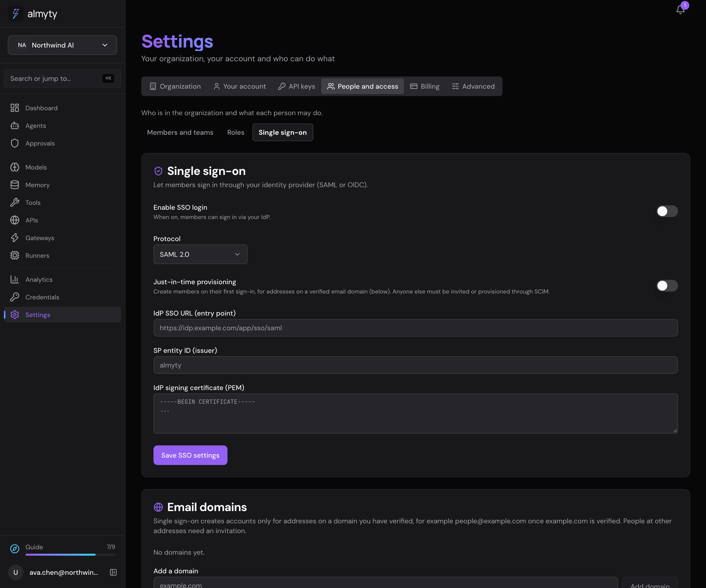Click the APIs globe icon
706x588 pixels.
(14, 220)
